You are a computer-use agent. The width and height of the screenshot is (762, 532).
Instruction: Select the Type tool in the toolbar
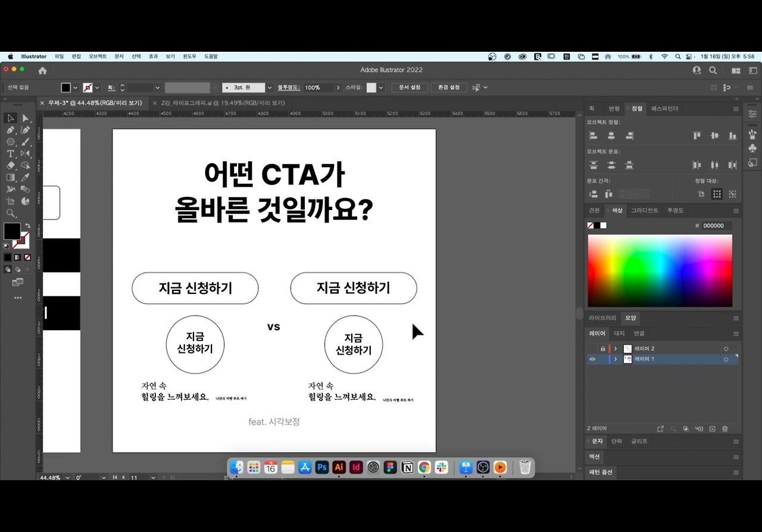click(x=10, y=154)
